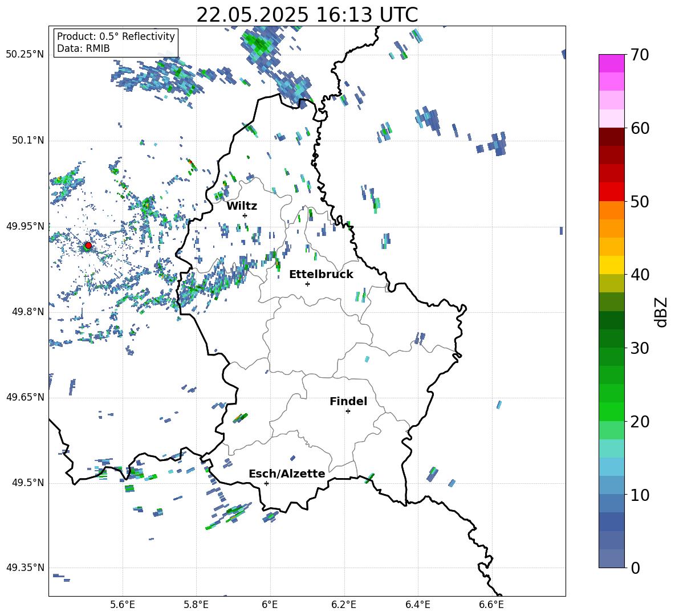Click the colorbar tick label 10
The width and height of the screenshot is (675, 616).
(639, 495)
